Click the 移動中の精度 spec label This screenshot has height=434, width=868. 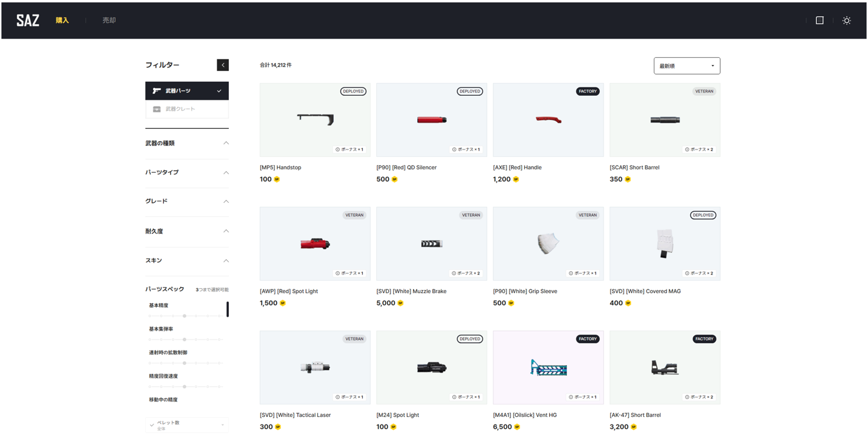(163, 400)
